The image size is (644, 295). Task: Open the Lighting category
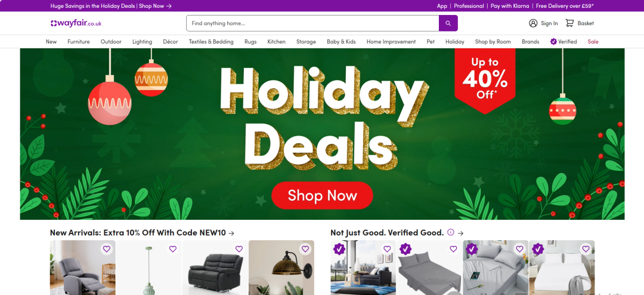click(142, 42)
